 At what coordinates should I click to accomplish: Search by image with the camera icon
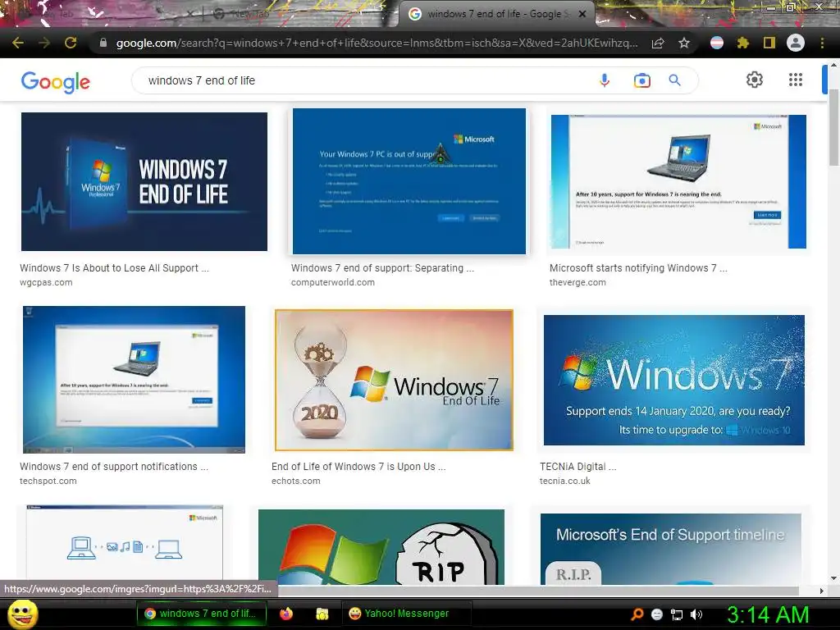click(641, 80)
